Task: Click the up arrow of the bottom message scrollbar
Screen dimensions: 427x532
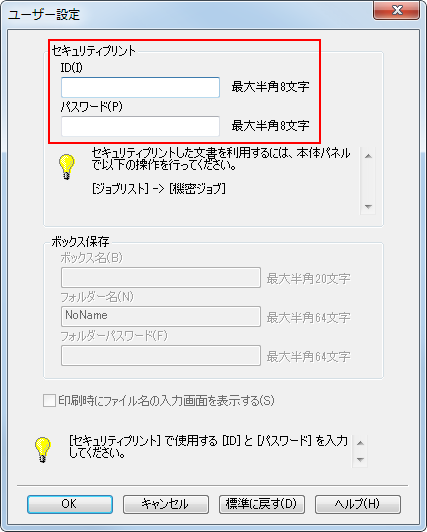Action: click(360, 443)
